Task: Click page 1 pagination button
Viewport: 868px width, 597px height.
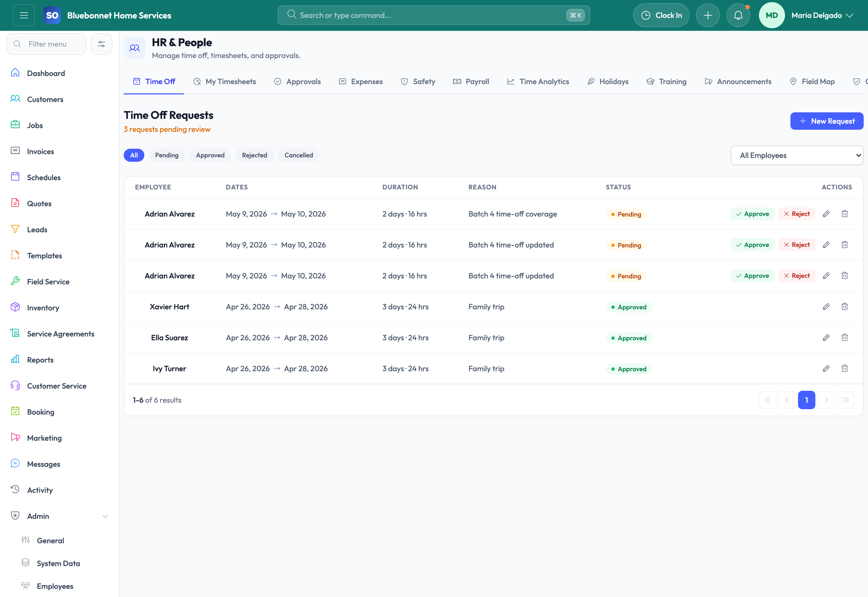Action: [x=806, y=400]
